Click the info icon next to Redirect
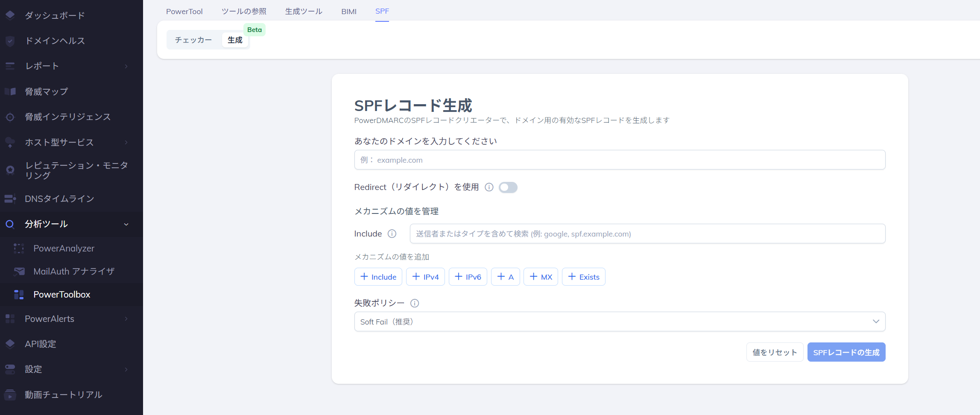Viewport: 980px width, 415px height. tap(489, 187)
